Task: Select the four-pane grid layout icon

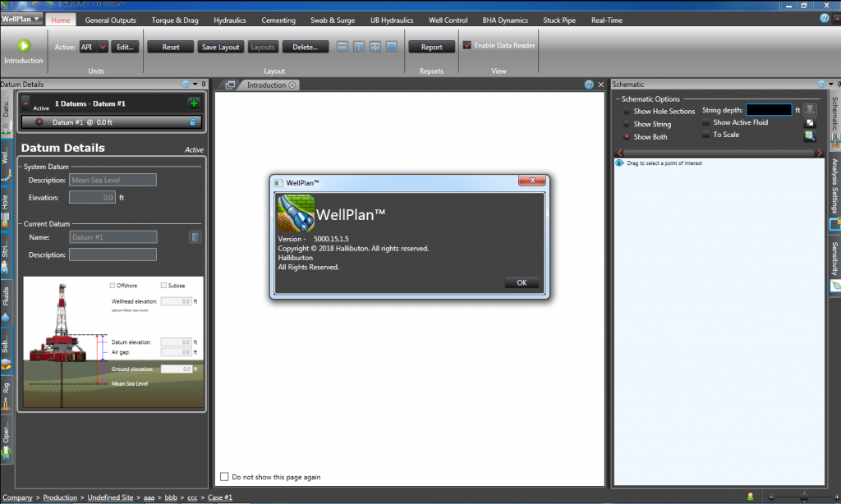Action: pos(375,47)
